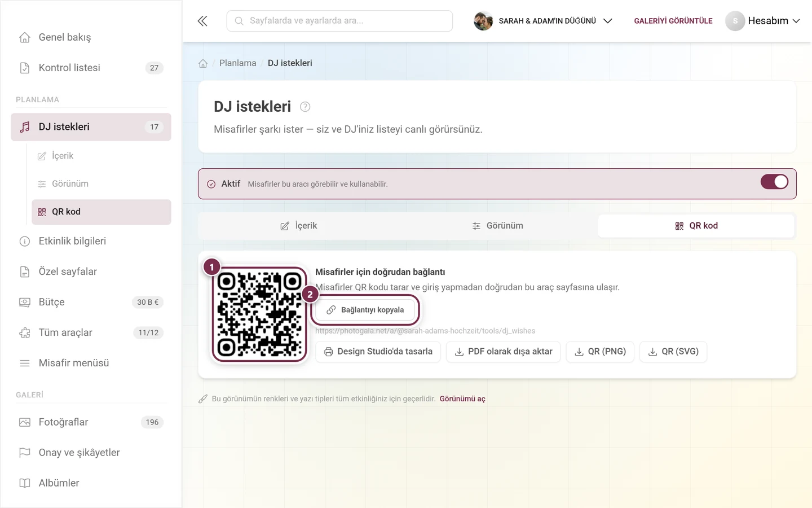Toggle the Aktif switch off

click(774, 182)
